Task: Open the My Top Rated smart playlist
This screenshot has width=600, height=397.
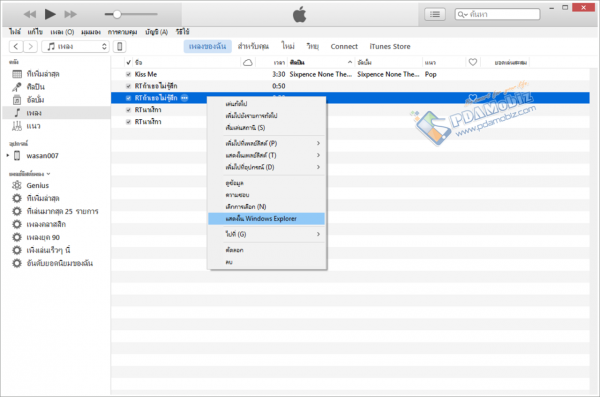Action: (x=59, y=263)
